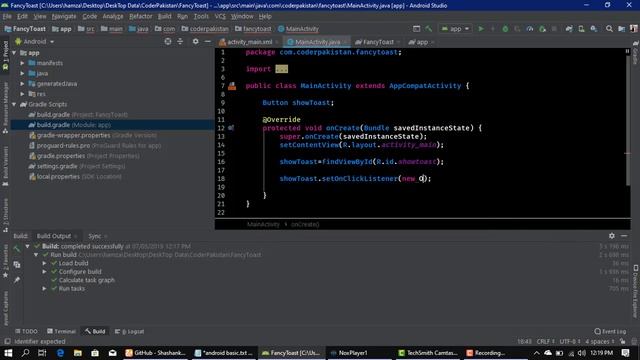Open Windows Start menu
Image resolution: width=640 pixels, height=360 pixels.
(8, 353)
